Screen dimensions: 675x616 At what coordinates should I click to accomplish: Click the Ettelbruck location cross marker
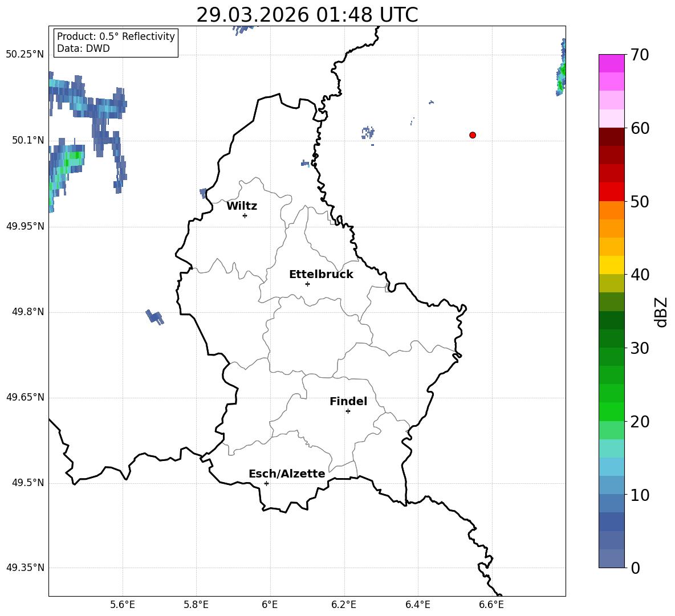(x=307, y=284)
